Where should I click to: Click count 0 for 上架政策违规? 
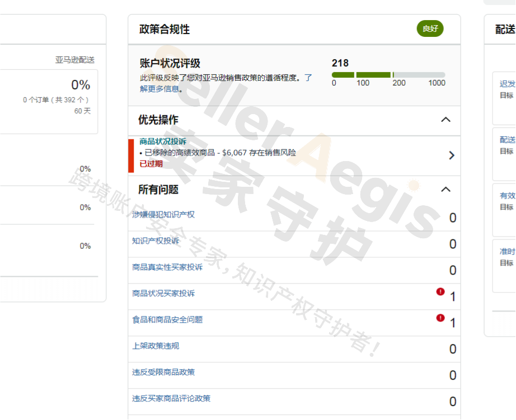(453, 349)
